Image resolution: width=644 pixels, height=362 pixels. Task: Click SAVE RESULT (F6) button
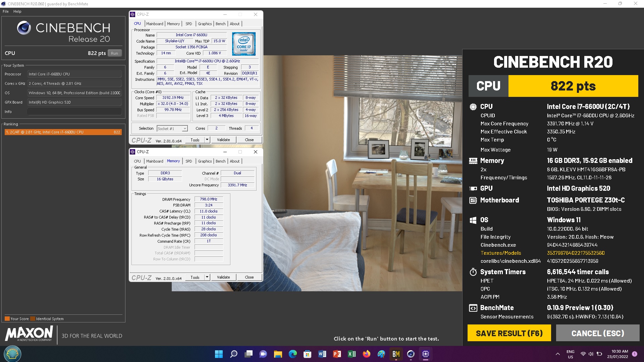[x=509, y=333]
